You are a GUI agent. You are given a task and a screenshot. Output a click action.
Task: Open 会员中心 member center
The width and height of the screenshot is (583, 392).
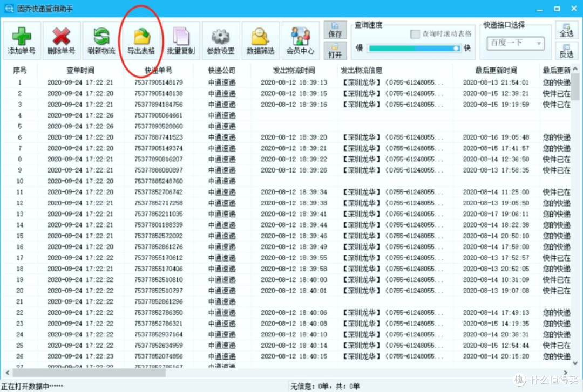coord(300,40)
